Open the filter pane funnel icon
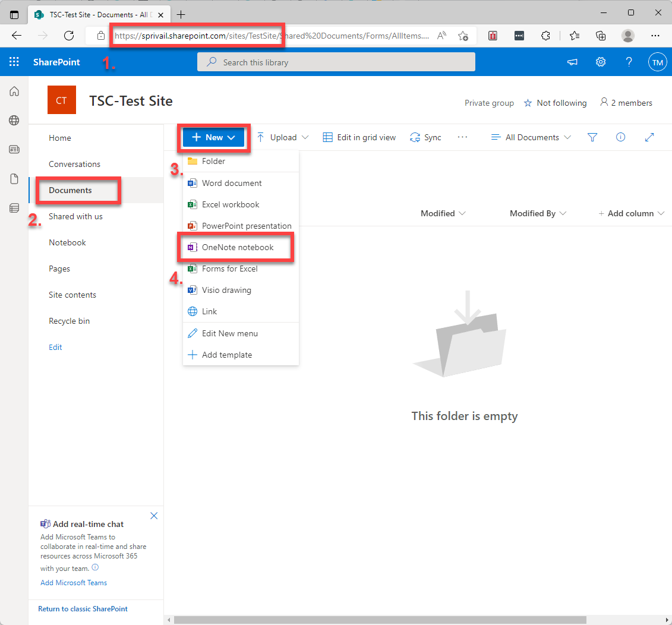The image size is (672, 625). click(592, 137)
